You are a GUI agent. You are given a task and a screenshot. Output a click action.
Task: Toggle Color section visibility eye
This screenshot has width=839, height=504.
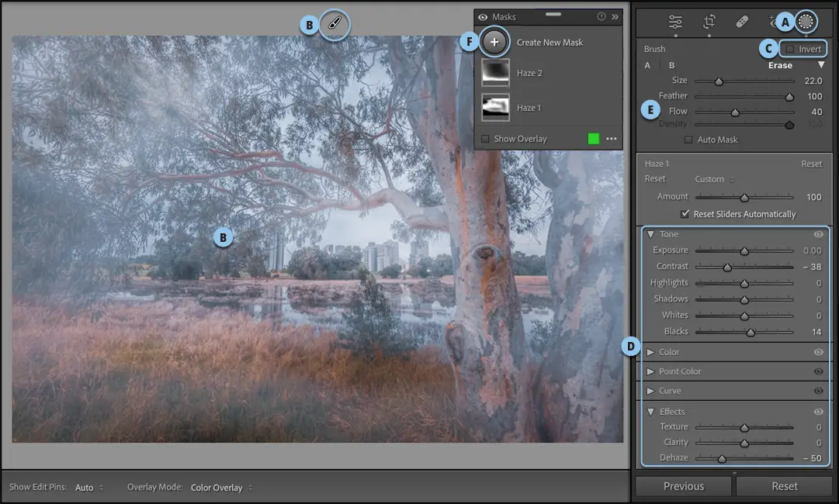point(818,352)
